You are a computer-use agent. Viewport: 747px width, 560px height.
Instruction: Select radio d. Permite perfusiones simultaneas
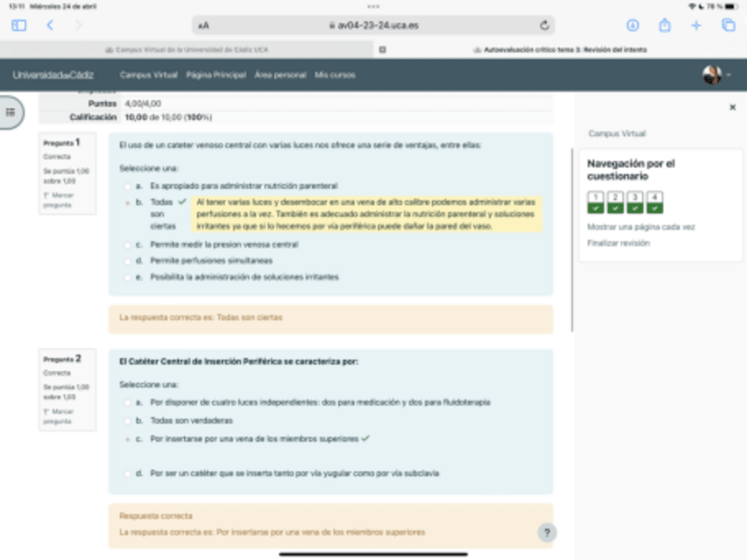tap(127, 261)
